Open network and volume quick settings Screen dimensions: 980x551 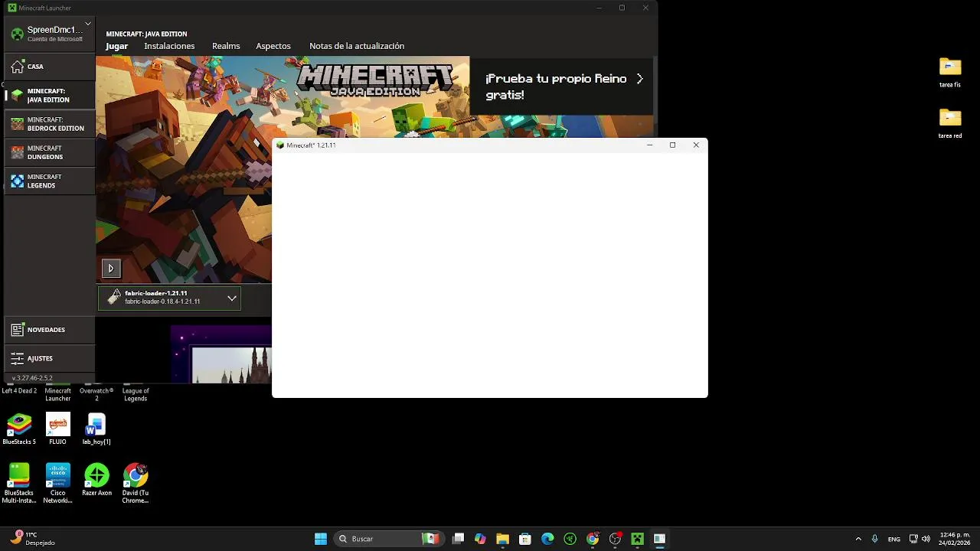pyautogui.click(x=920, y=539)
